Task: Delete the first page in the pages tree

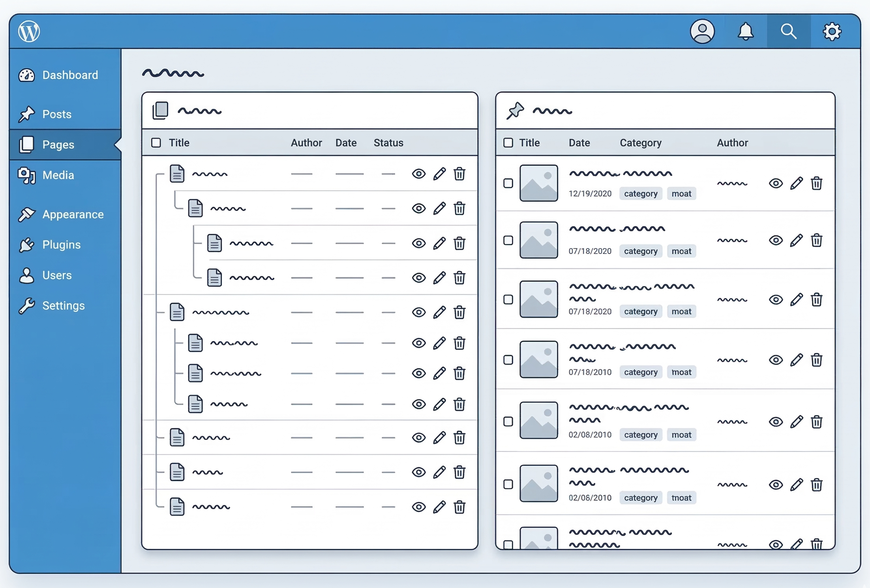Action: pyautogui.click(x=459, y=174)
